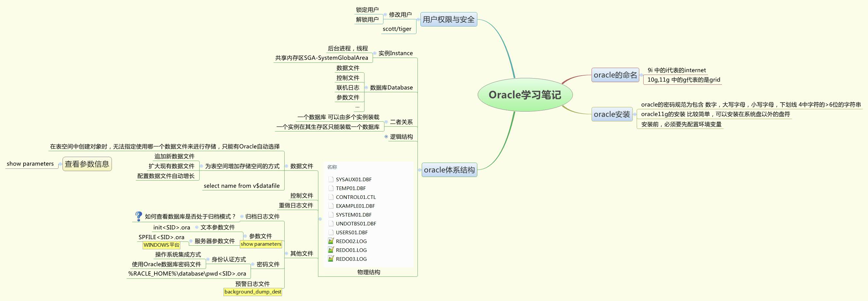Screen dimensions: 868x301
Task: Select the oracle安装 branch node
Action: pos(611,114)
